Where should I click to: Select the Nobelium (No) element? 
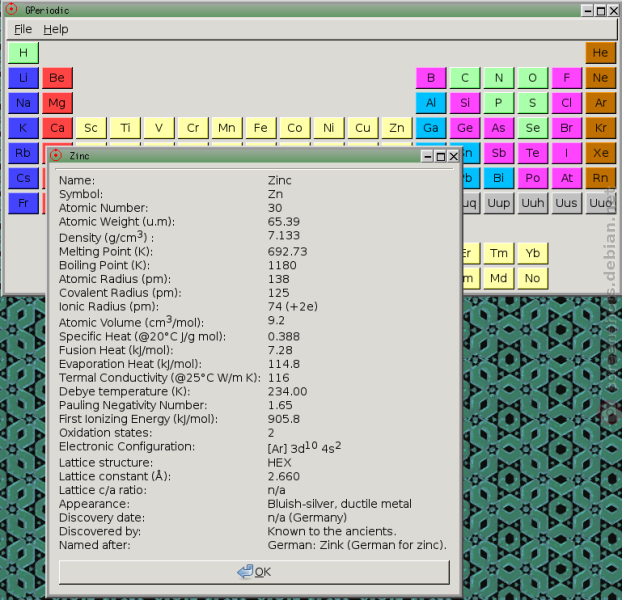[x=532, y=278]
